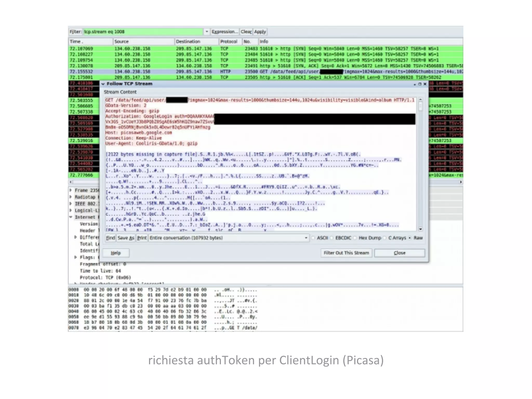Click the stream content vertical scrollbar thumb
This screenshot has height=399, width=532.
(420, 106)
